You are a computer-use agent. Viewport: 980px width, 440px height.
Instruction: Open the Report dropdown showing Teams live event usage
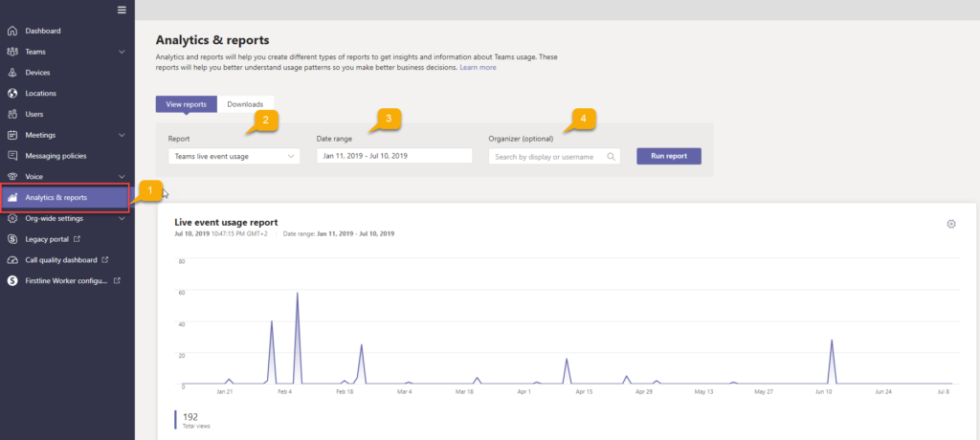(x=234, y=156)
